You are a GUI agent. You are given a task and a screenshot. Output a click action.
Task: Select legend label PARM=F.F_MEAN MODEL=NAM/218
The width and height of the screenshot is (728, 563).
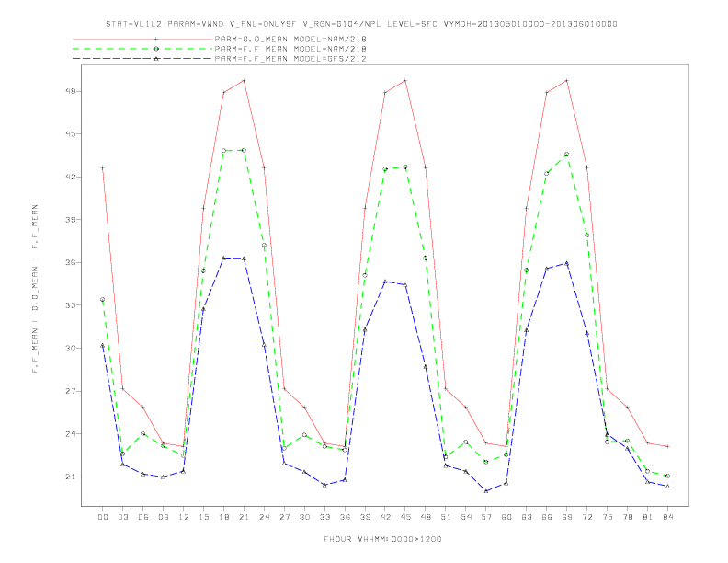click(x=290, y=49)
